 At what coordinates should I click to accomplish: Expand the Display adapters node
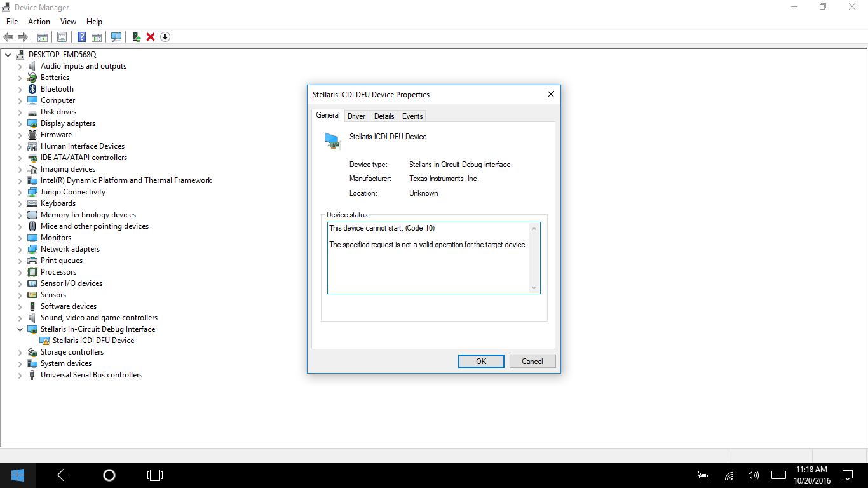pos(20,123)
